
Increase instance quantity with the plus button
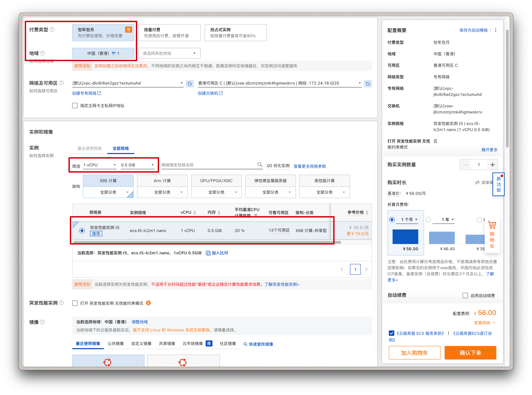click(x=492, y=165)
